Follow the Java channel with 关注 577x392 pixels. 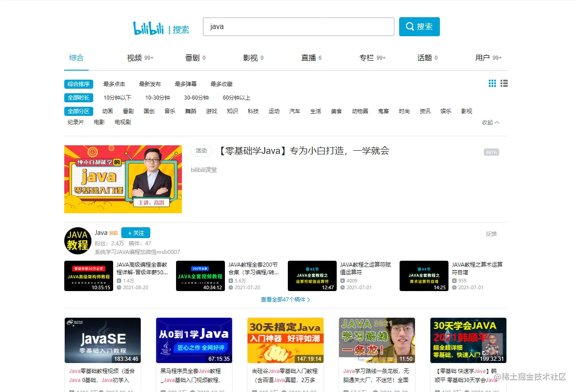136,233
